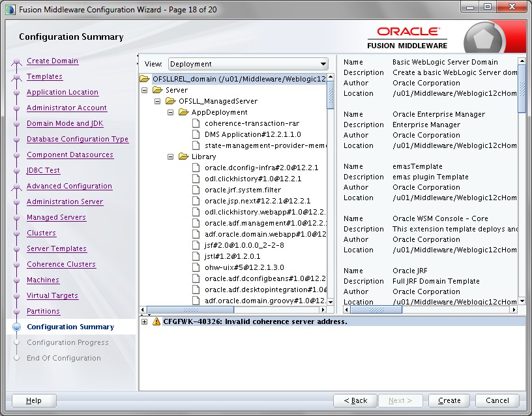This screenshot has width=532, height=416.
Task: Open the Clusters step
Action: pyautogui.click(x=41, y=232)
